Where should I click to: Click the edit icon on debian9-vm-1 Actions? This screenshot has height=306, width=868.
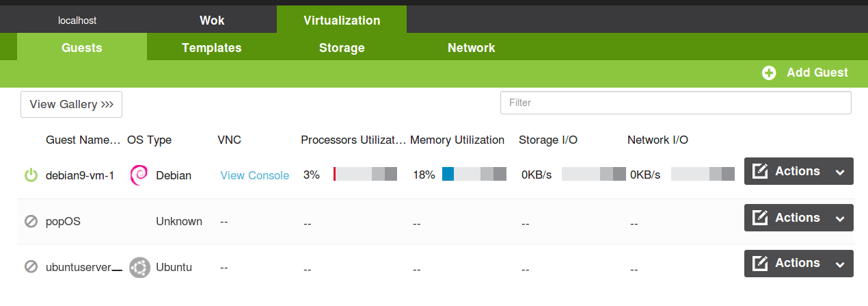pos(760,172)
